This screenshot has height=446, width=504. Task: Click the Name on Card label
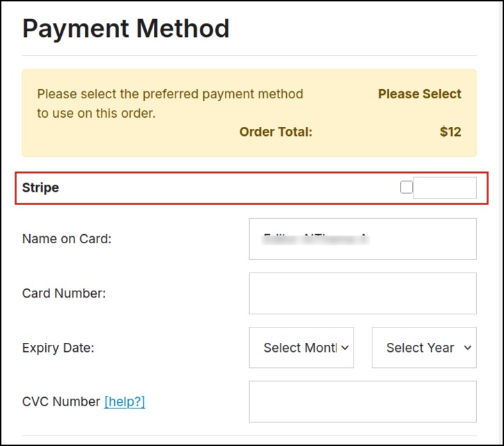(x=67, y=239)
